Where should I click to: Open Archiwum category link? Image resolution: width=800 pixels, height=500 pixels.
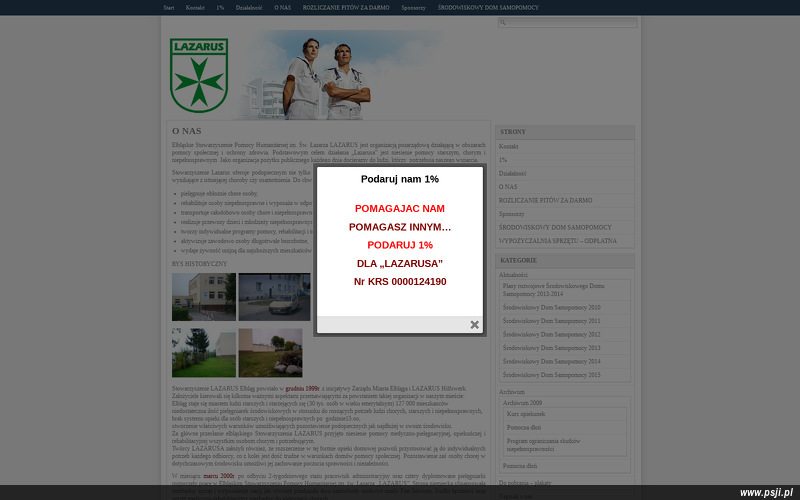pos(512,392)
